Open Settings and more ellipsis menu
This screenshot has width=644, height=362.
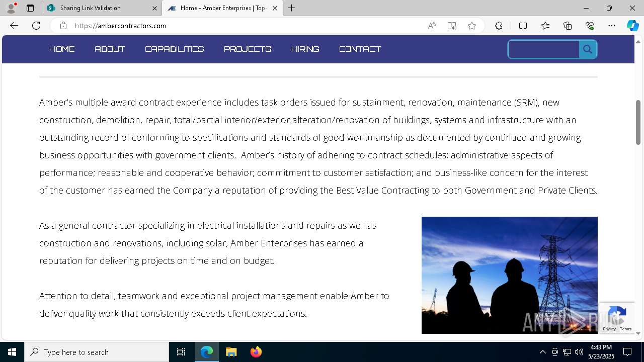point(612,26)
